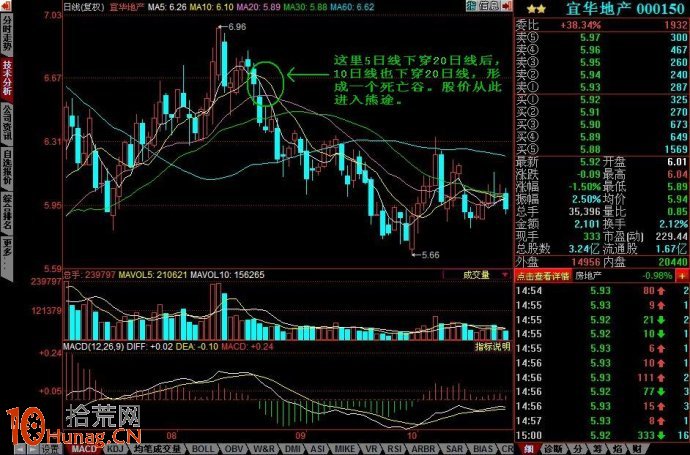This screenshot has width=690, height=455.
Task: Select the 焰 tab at bottom-right
Action: click(x=618, y=449)
